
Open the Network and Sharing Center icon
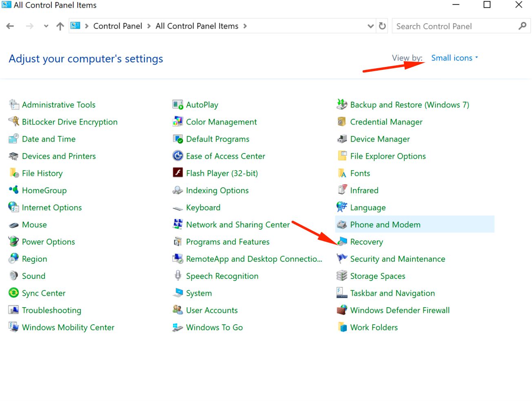pos(178,225)
